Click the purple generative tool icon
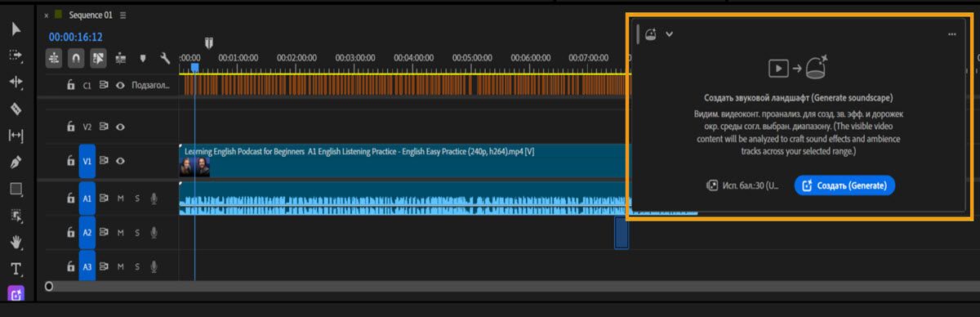The height and width of the screenshot is (317, 980). pos(16,292)
